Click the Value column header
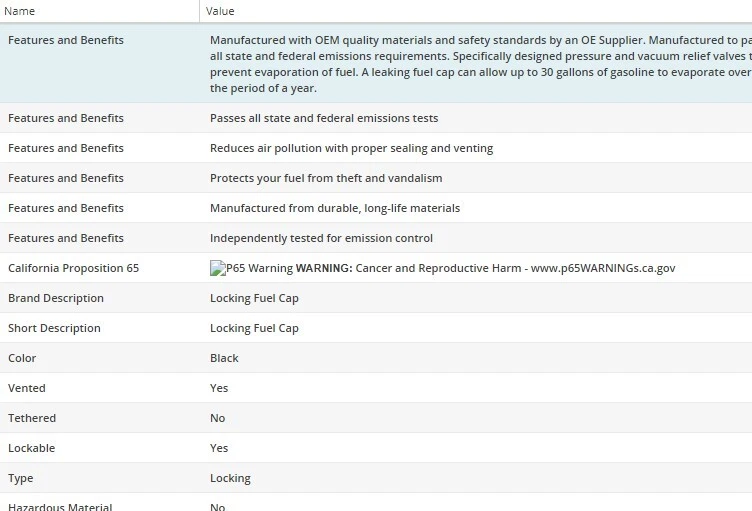Image resolution: width=752 pixels, height=511 pixels. (220, 11)
